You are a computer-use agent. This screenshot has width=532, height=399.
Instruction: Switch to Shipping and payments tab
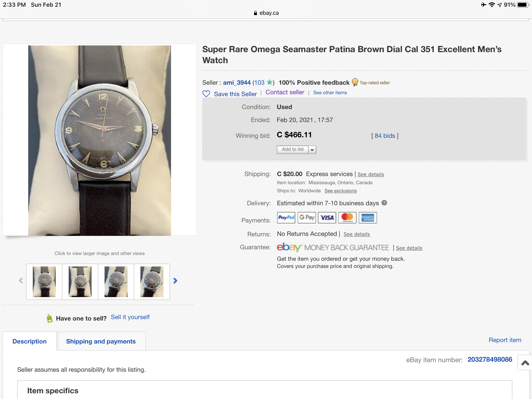101,341
